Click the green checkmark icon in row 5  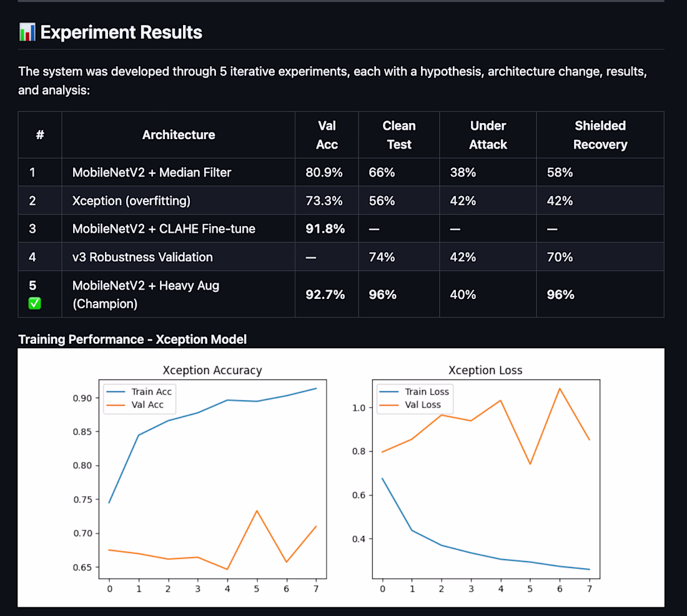click(34, 303)
